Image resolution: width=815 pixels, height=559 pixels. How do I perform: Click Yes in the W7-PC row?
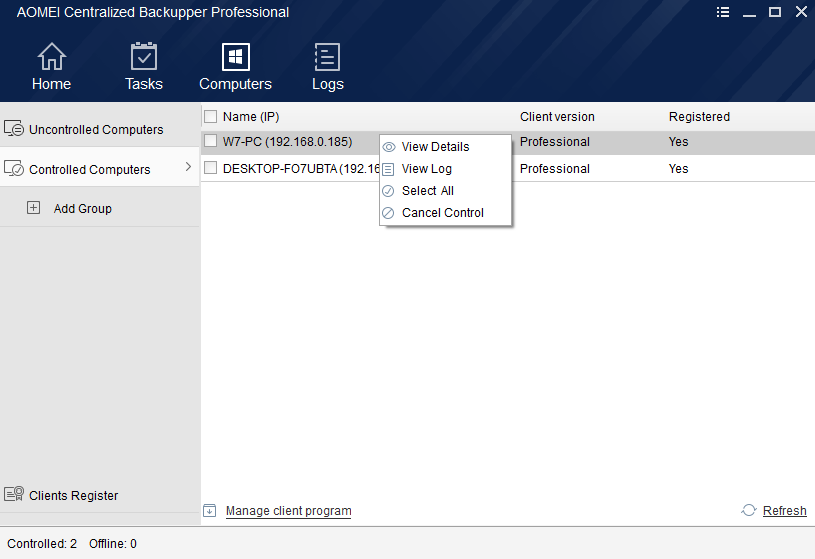(x=678, y=141)
